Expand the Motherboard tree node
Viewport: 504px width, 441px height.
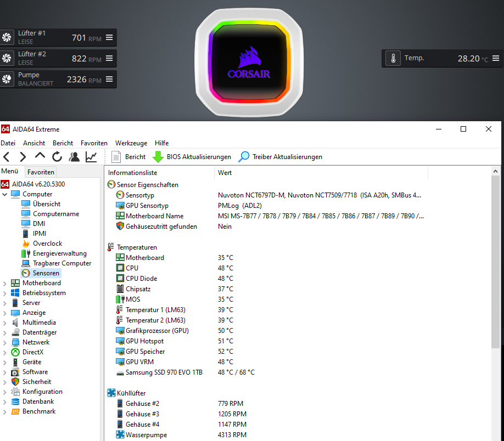point(4,284)
